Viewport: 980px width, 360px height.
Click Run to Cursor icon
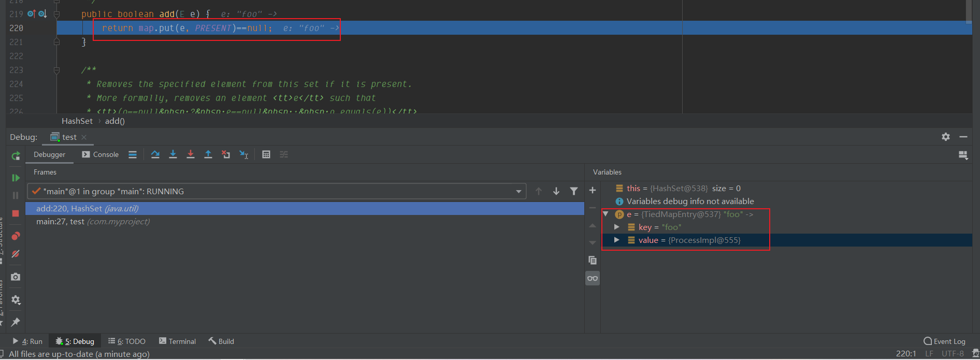(x=244, y=154)
